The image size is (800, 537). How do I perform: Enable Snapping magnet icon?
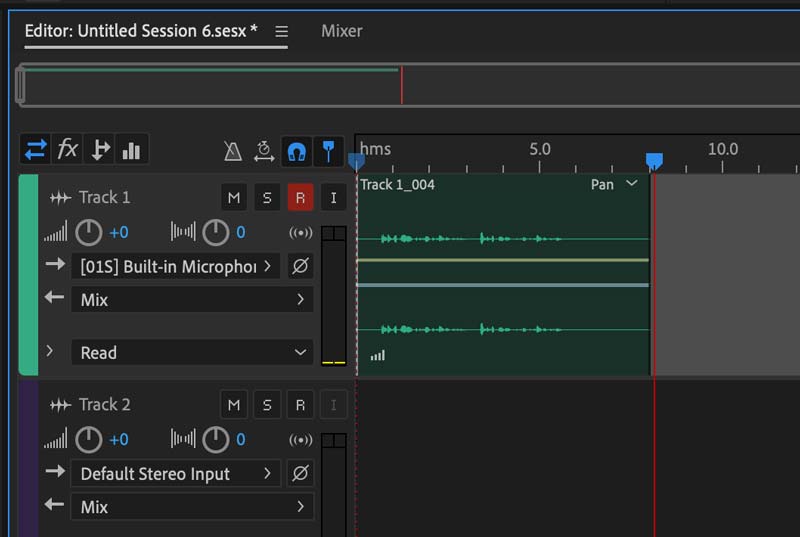[x=296, y=151]
